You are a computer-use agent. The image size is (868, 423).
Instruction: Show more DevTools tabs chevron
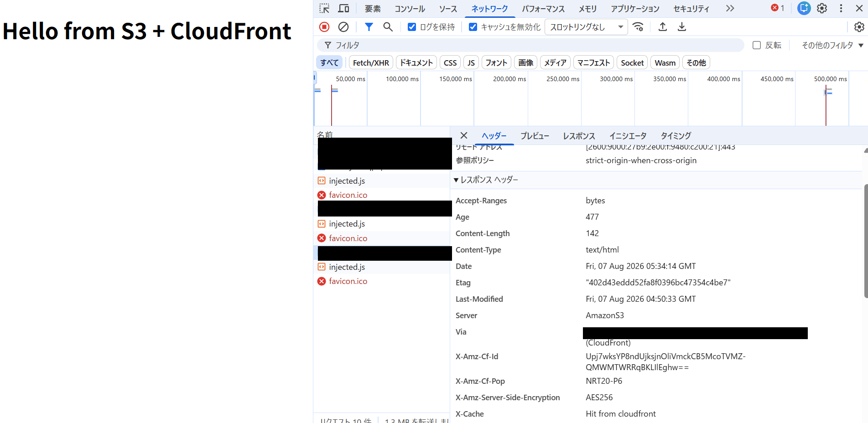point(730,8)
